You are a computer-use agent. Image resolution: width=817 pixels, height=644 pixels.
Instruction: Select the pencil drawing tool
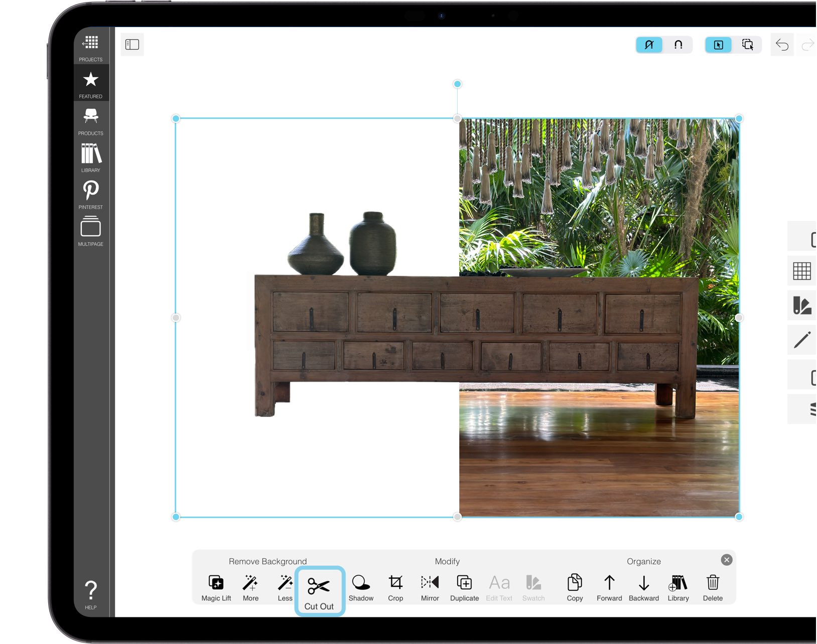coord(803,339)
